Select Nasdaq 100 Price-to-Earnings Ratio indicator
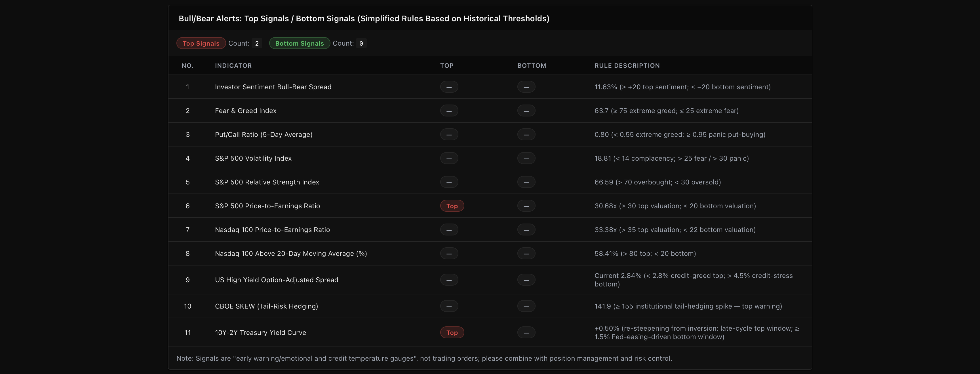Screen dimensions: 980x374 coord(272,229)
